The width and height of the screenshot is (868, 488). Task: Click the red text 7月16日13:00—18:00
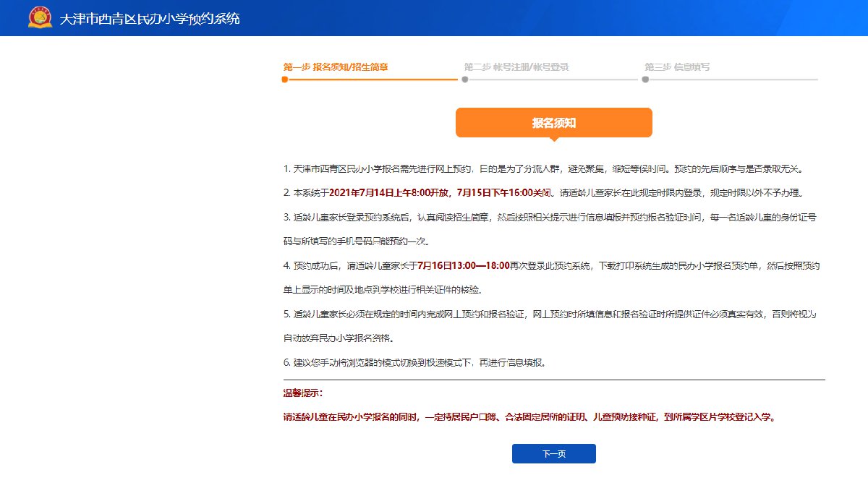coord(464,265)
